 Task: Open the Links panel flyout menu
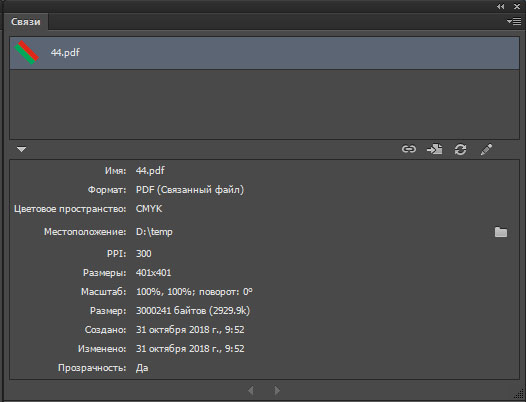514,21
